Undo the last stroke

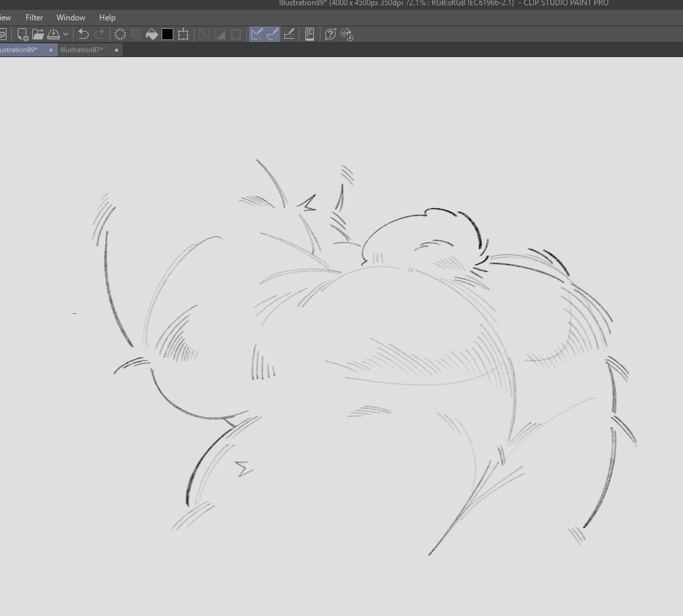coord(83,34)
